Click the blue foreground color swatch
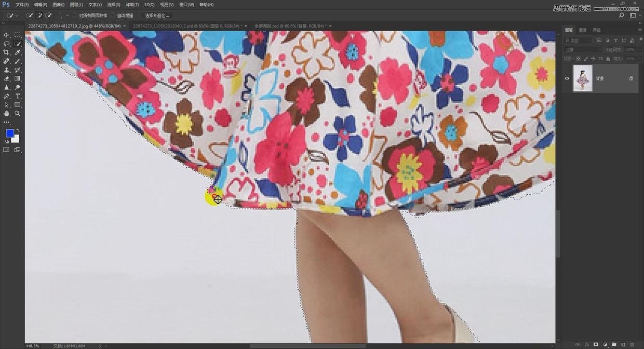The height and width of the screenshot is (349, 644). (x=9, y=133)
